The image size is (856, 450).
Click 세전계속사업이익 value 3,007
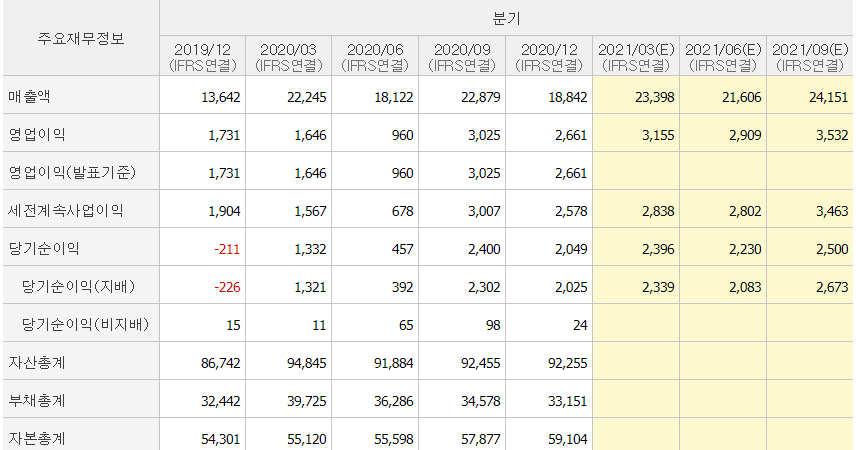coord(484,211)
